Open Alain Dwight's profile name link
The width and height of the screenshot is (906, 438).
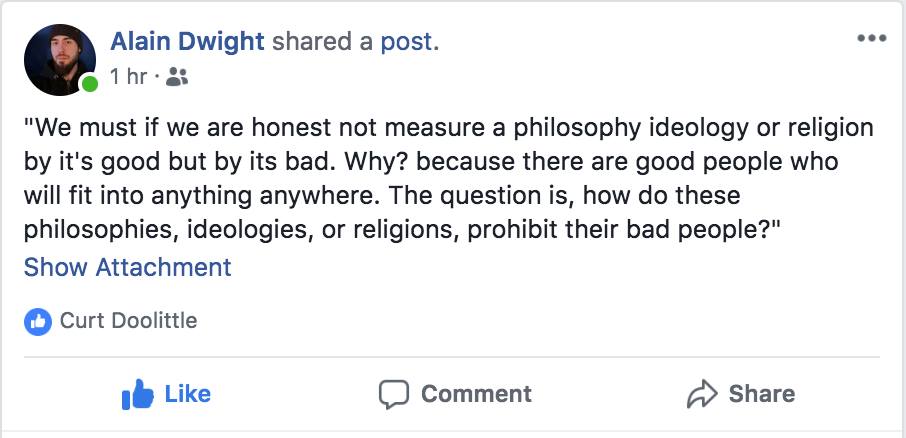click(187, 41)
